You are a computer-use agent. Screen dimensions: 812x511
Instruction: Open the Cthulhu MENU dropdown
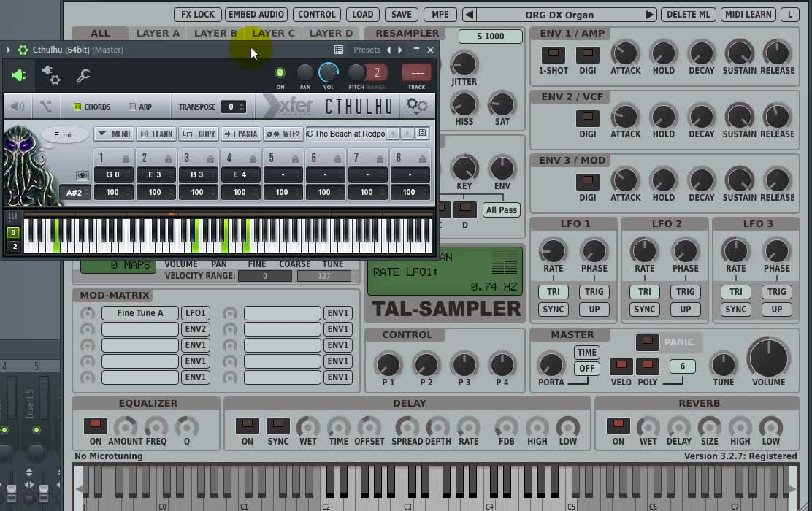114,134
